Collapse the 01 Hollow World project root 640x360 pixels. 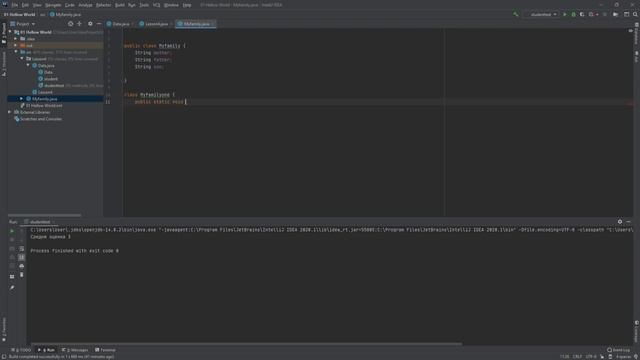point(10,32)
